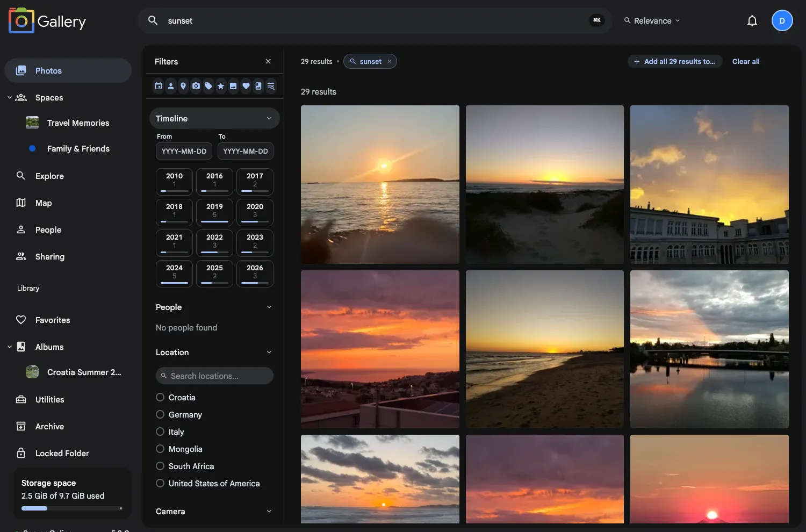The height and width of the screenshot is (532, 806).
Task: Remove the sunset search chip
Action: point(390,61)
